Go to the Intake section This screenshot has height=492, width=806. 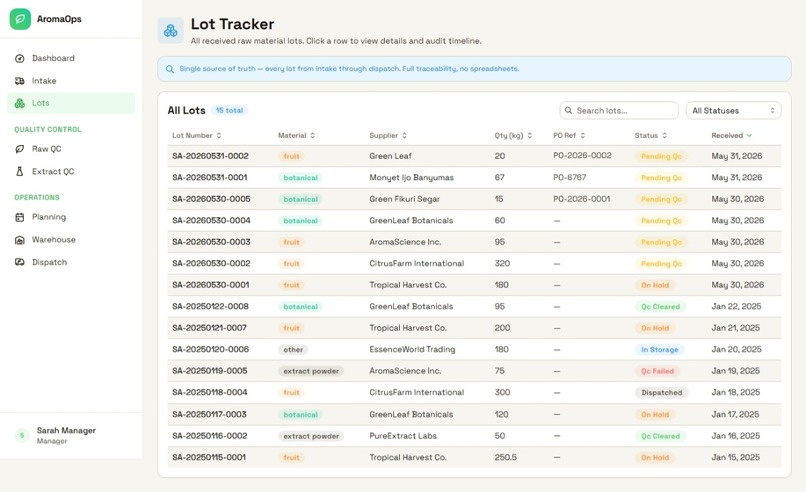coord(71,81)
